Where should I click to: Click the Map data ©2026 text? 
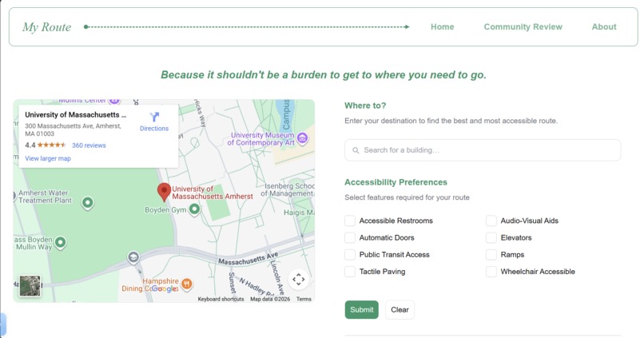[270, 299]
